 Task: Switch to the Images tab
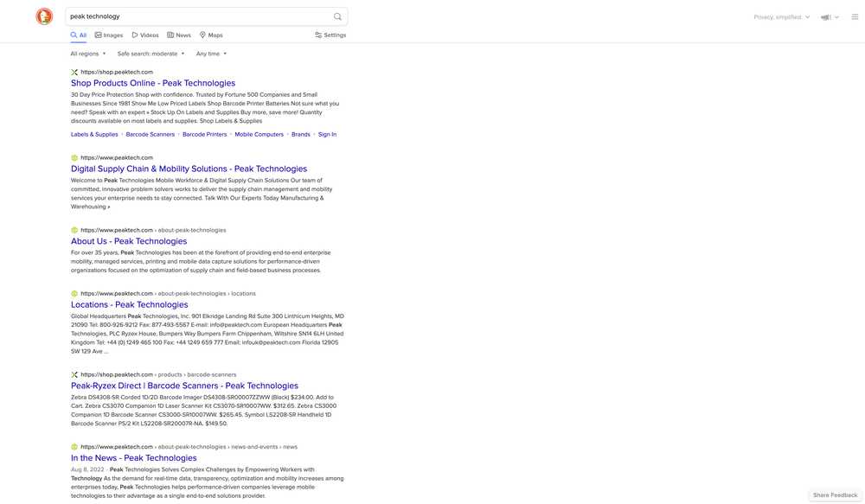(109, 35)
